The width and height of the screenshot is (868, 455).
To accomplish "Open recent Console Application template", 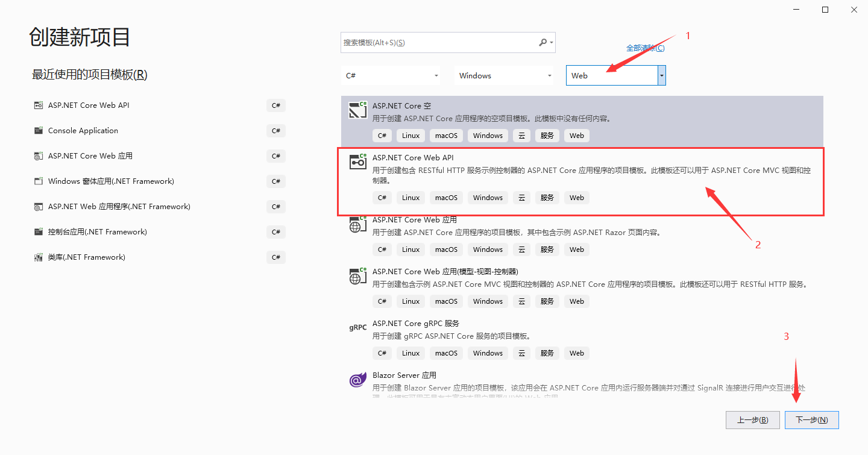I will [x=160, y=131].
